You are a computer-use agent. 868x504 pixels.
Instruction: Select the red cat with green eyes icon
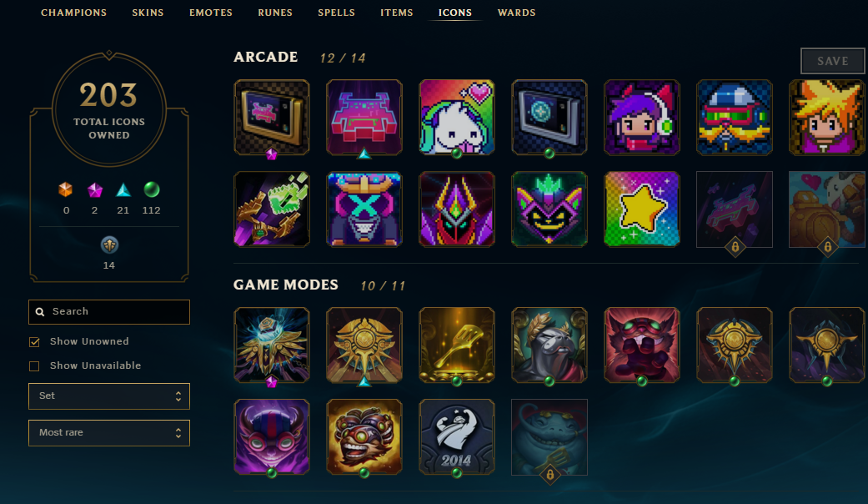(641, 345)
